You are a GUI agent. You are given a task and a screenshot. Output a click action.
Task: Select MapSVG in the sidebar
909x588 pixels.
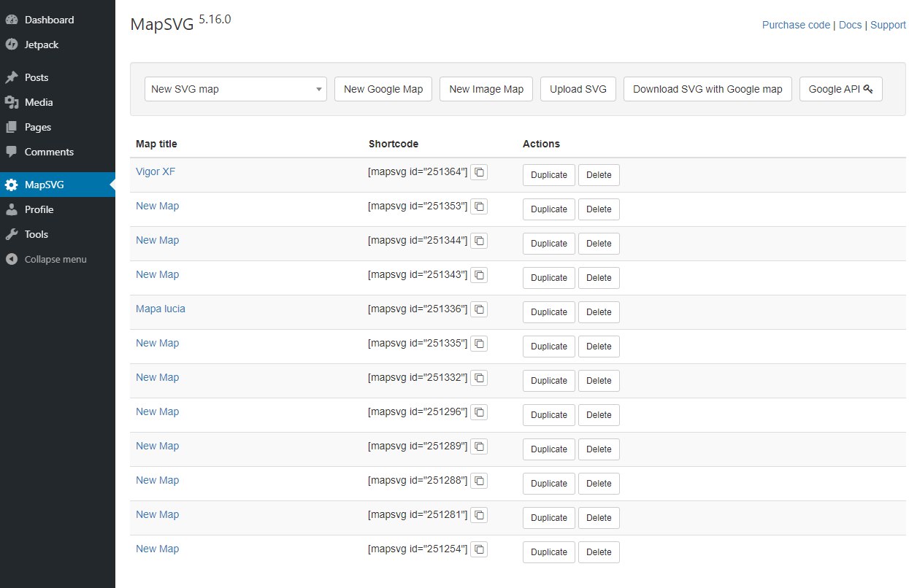click(58, 185)
